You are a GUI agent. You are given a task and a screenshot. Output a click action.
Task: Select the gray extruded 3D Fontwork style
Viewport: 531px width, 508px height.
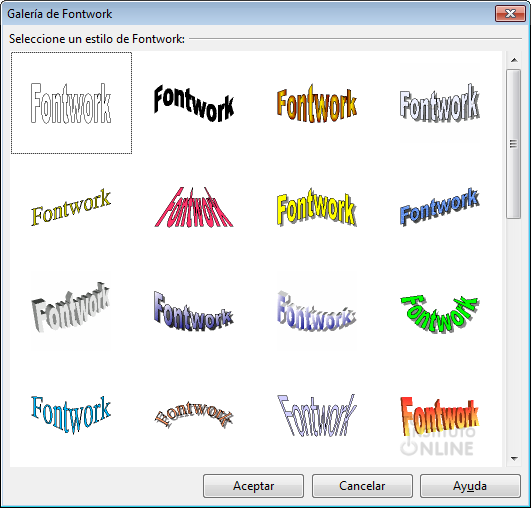pyautogui.click(x=71, y=308)
